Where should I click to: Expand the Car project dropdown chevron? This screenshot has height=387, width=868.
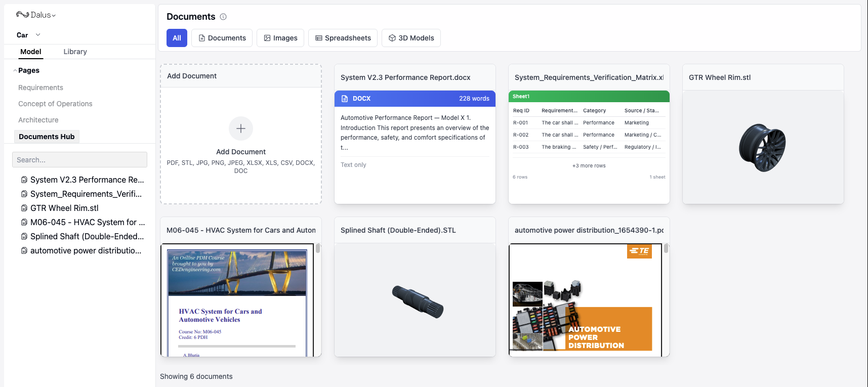[x=38, y=35]
